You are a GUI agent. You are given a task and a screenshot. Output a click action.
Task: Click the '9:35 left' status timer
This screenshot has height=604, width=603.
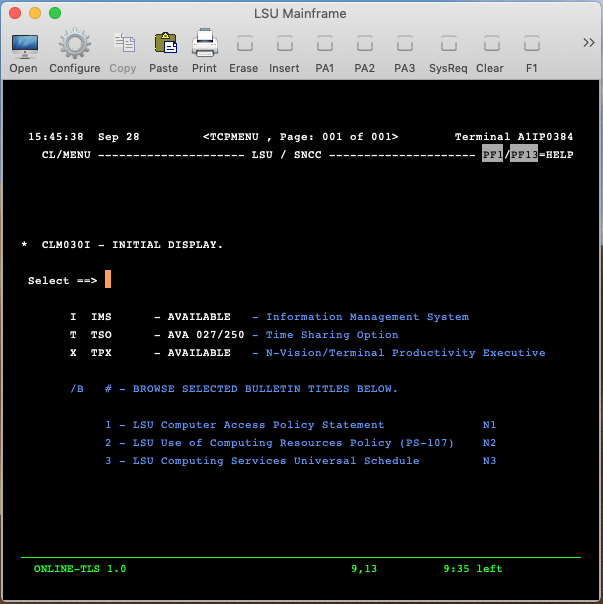coord(473,569)
